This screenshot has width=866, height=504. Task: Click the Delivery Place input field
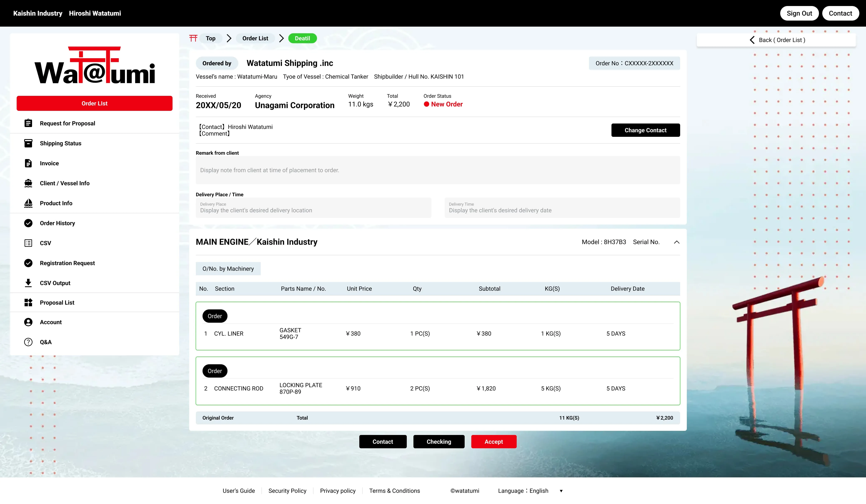tap(313, 208)
